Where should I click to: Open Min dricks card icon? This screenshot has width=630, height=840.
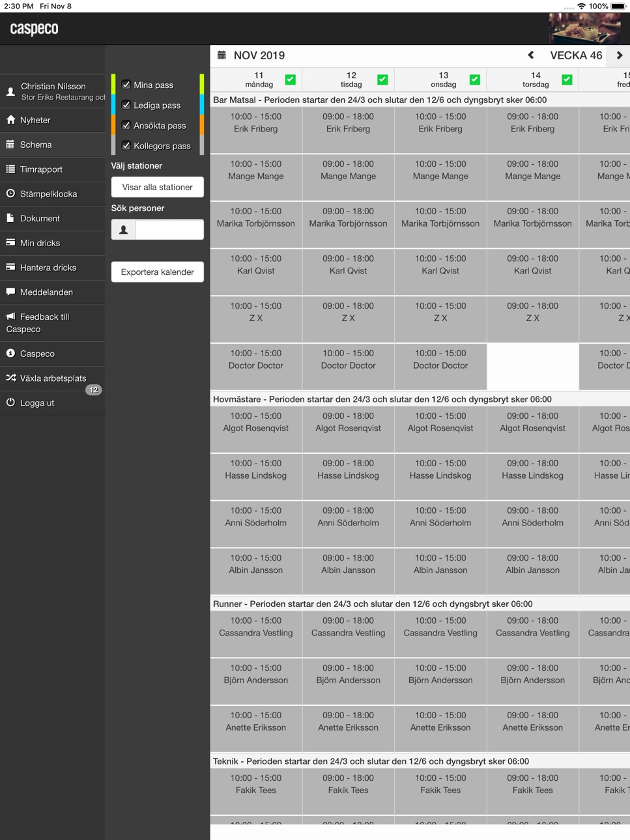point(10,242)
